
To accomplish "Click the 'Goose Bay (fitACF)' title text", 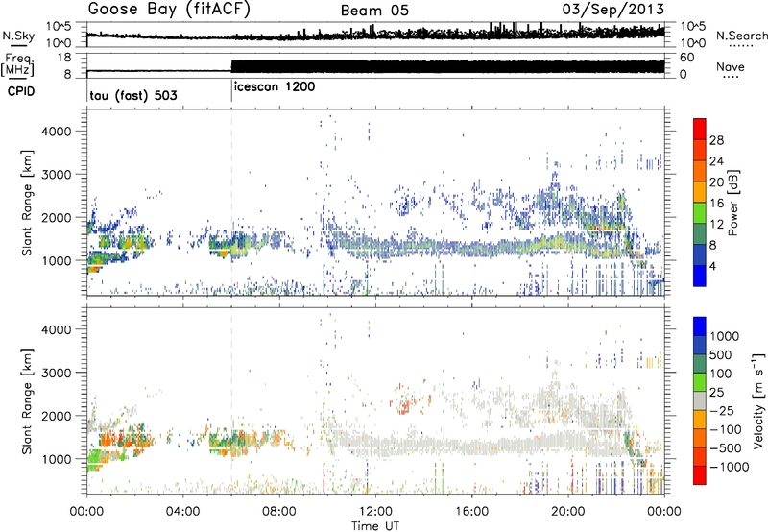I will (169, 10).
